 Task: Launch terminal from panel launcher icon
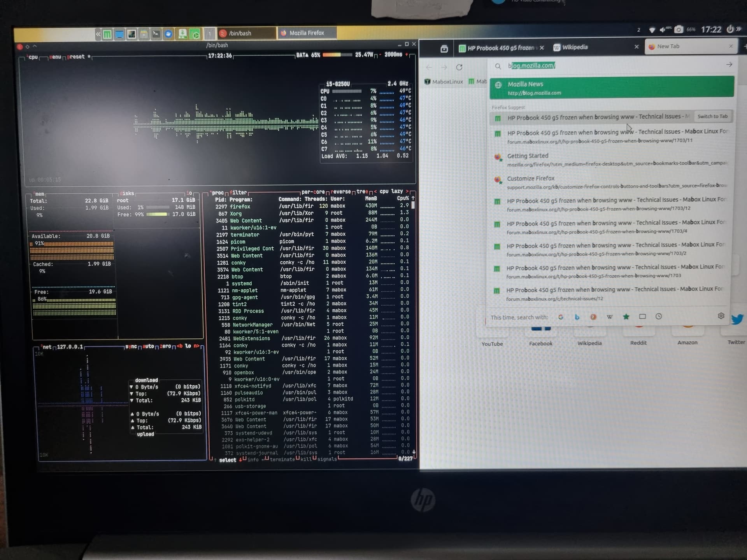point(156,34)
